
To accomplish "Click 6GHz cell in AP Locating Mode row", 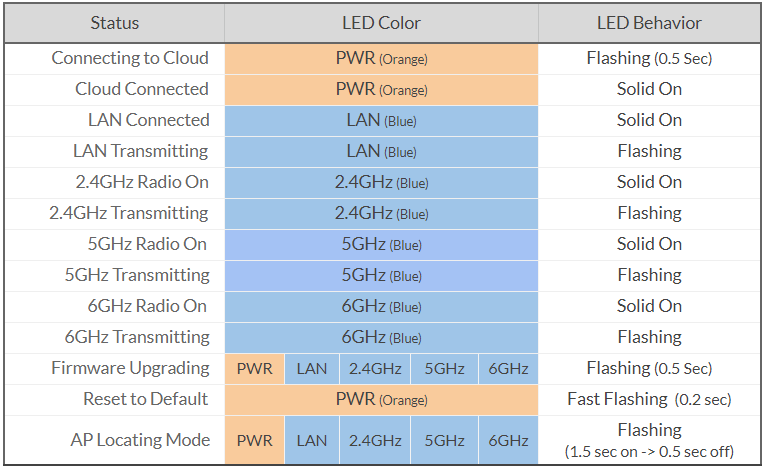I will click(x=508, y=440).
